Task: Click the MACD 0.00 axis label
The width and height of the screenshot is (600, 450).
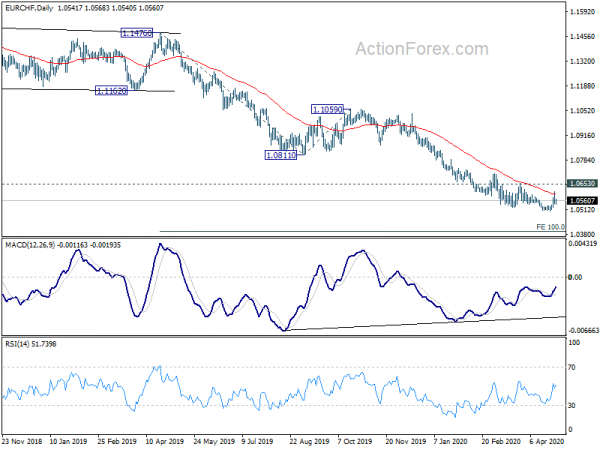Action: point(575,277)
